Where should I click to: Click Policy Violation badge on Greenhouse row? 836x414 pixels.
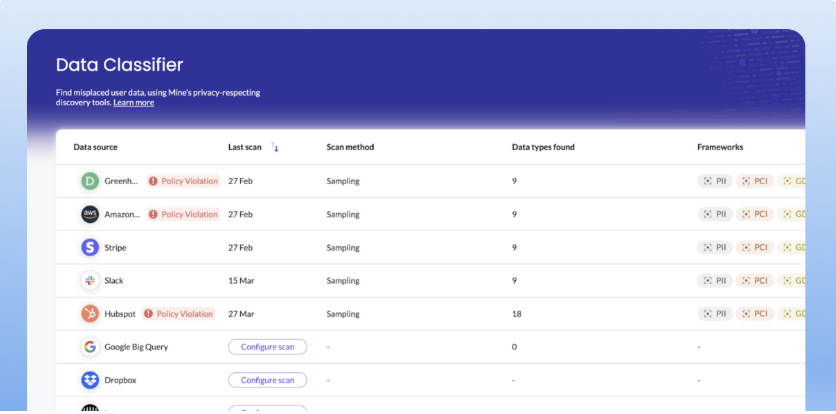(x=183, y=181)
